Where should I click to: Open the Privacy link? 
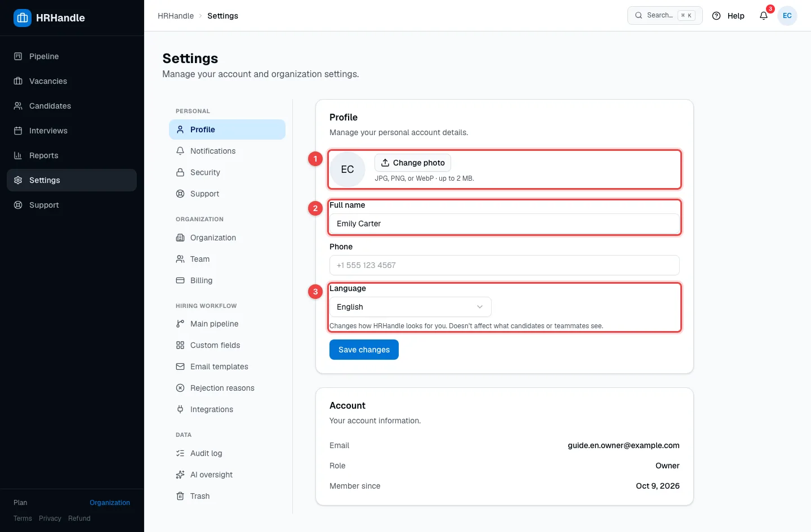(50, 518)
